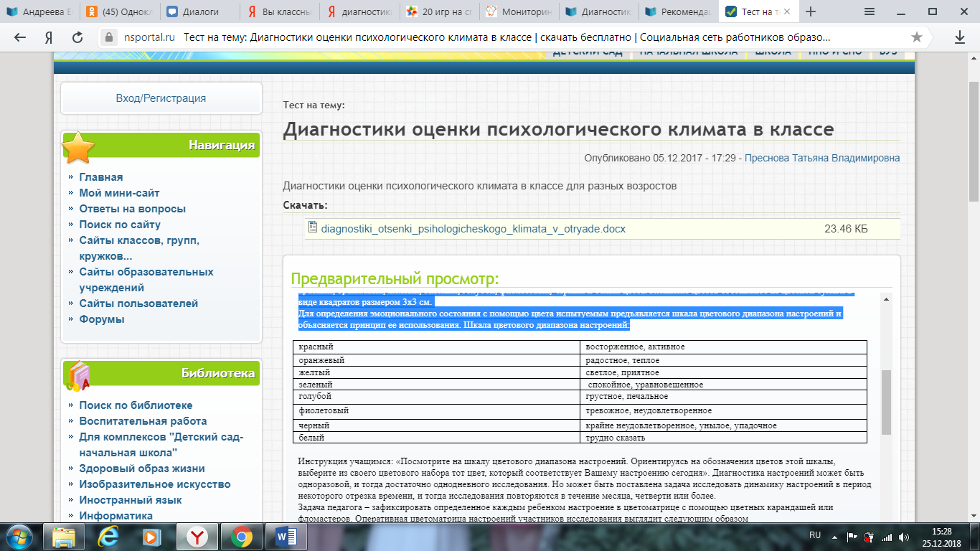Go back with the browser back arrow
The height and width of the screenshot is (551, 980).
click(20, 37)
